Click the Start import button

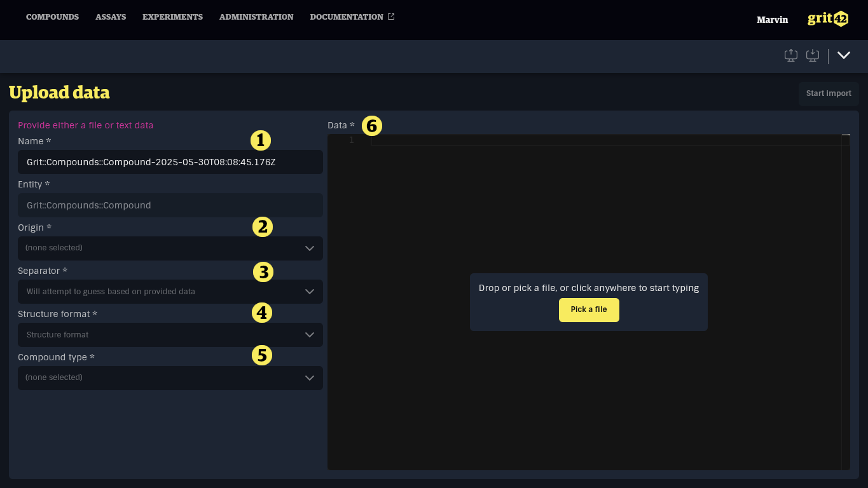[x=829, y=93]
